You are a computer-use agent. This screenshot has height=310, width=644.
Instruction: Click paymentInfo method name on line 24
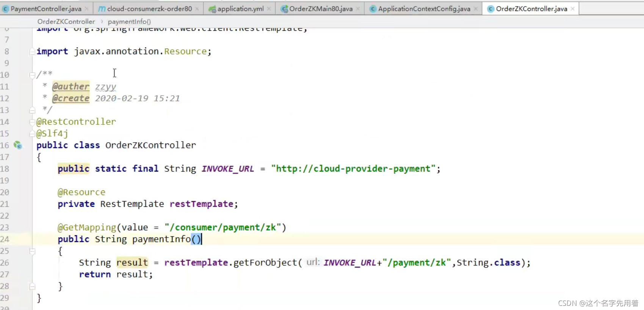pyautogui.click(x=161, y=239)
